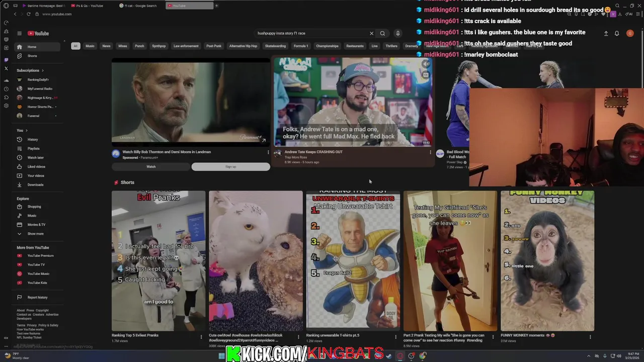Click the YouTube logo
Screen dimensions: 644x362
(38, 34)
